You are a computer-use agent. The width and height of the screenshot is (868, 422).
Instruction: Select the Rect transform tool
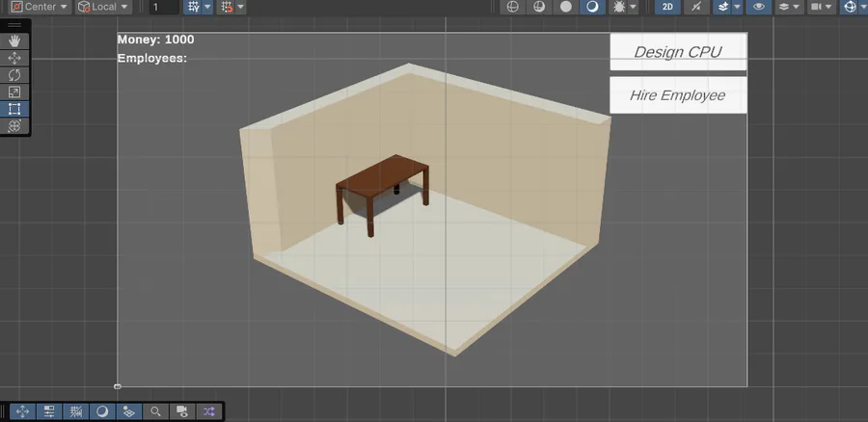(14, 109)
